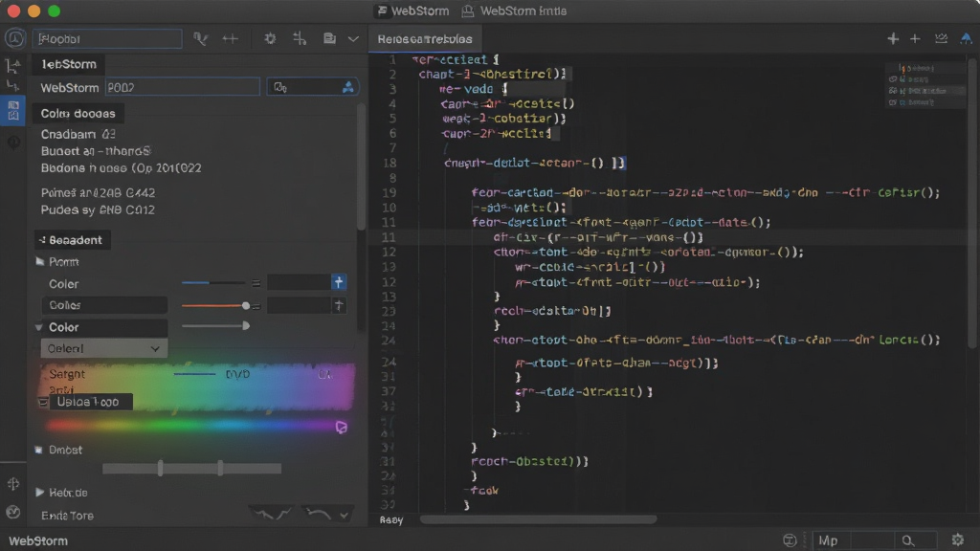Click the Uploa l ooo button
This screenshot has height=551, width=980.
point(91,402)
